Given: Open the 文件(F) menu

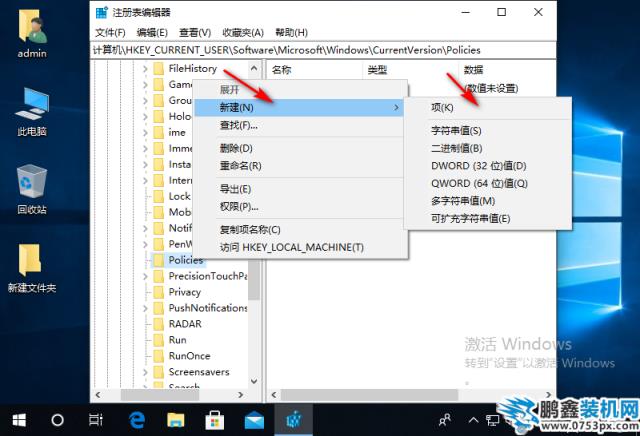Looking at the screenshot, I should click(110, 33).
